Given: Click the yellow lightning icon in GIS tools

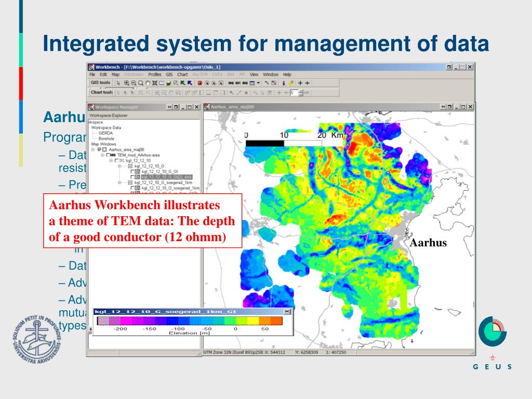Looking at the screenshot, I should (291, 83).
